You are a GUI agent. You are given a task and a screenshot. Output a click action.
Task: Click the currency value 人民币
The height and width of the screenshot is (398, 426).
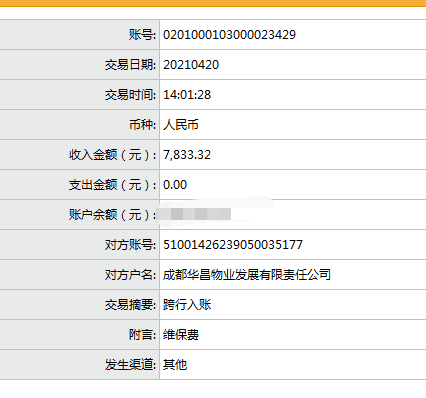click(181, 125)
